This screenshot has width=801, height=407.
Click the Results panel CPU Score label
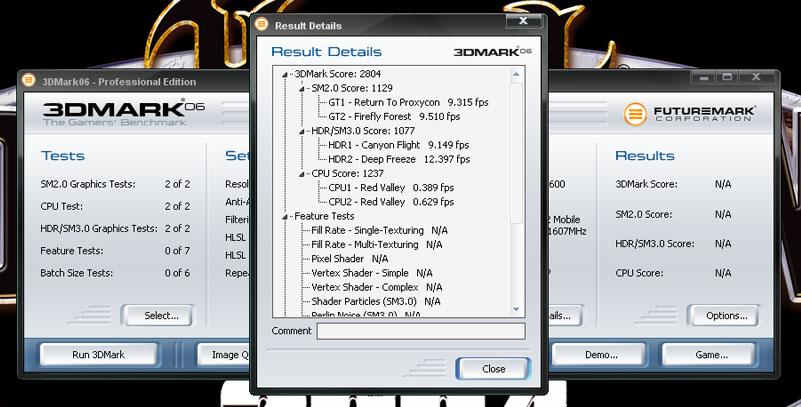coord(639,273)
